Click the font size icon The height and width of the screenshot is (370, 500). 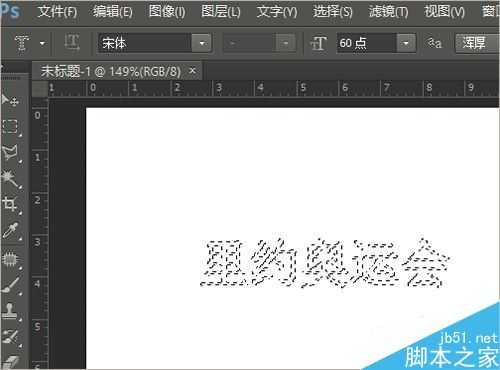pyautogui.click(x=318, y=44)
